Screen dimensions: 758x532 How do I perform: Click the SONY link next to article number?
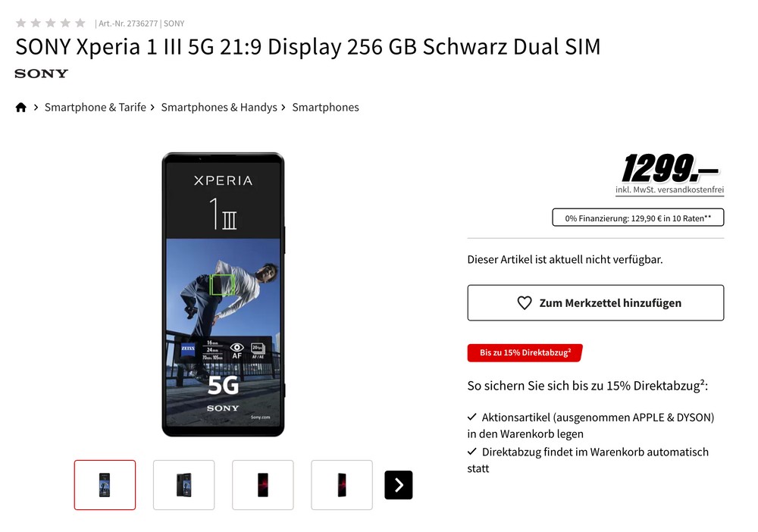[x=174, y=23]
